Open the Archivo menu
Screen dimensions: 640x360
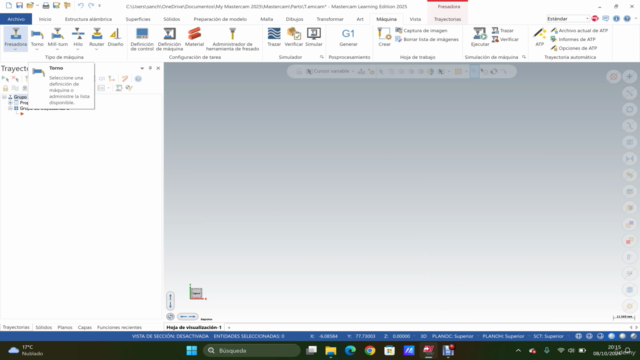[16, 19]
